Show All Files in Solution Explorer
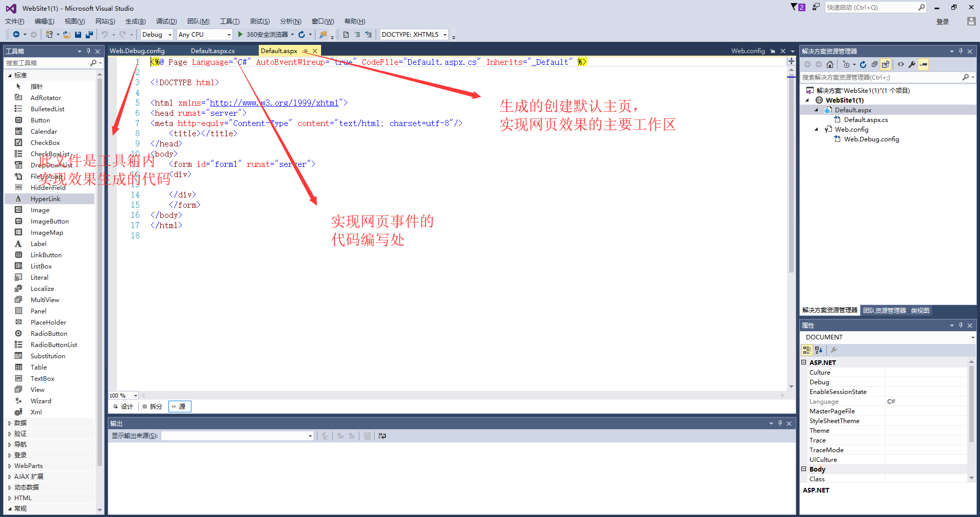Viewport: 980px width, 517px height. [x=886, y=64]
